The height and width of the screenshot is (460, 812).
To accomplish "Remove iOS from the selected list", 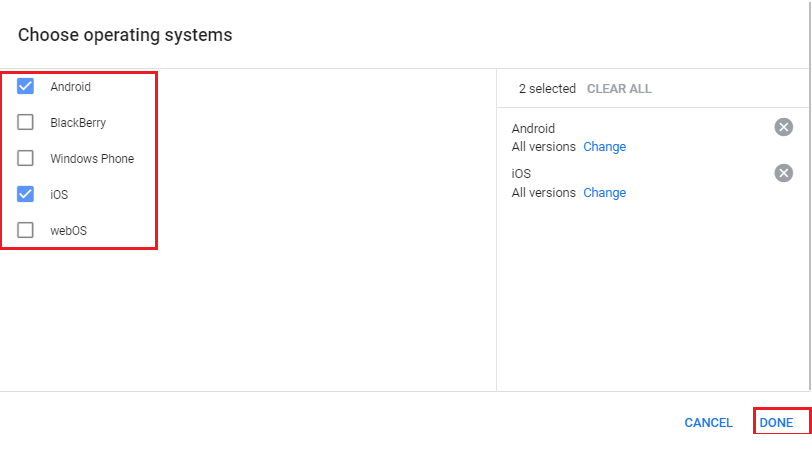I will (x=784, y=173).
